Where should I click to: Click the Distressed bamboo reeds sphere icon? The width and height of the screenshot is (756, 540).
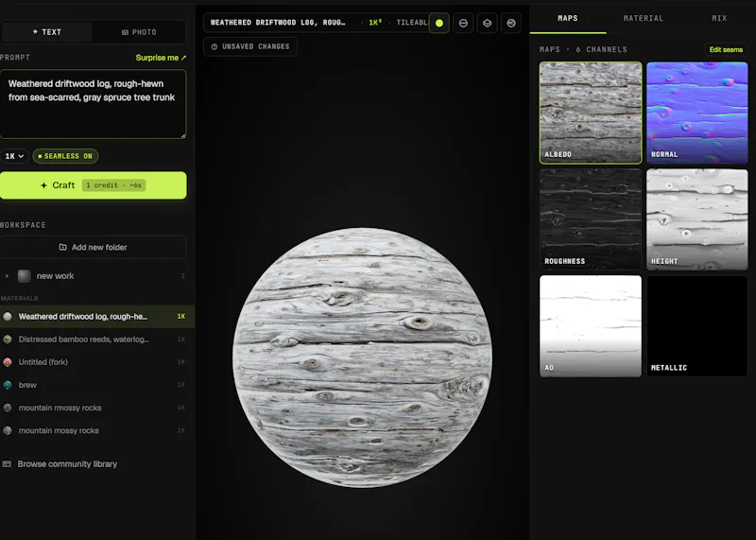[x=8, y=340]
